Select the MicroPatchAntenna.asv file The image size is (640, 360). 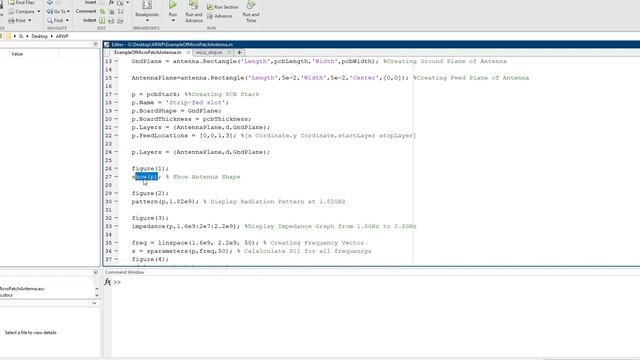click(x=22, y=289)
